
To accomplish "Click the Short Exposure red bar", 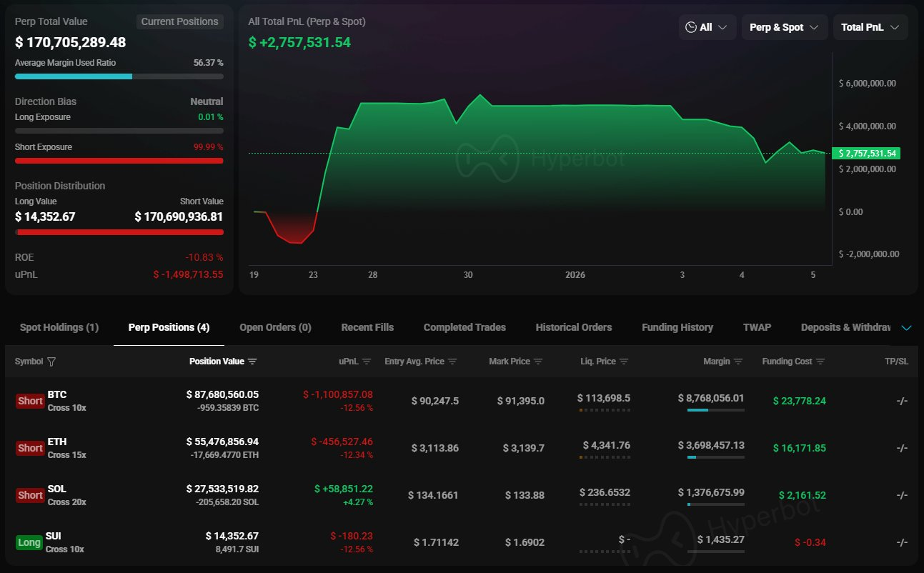I will coord(119,161).
